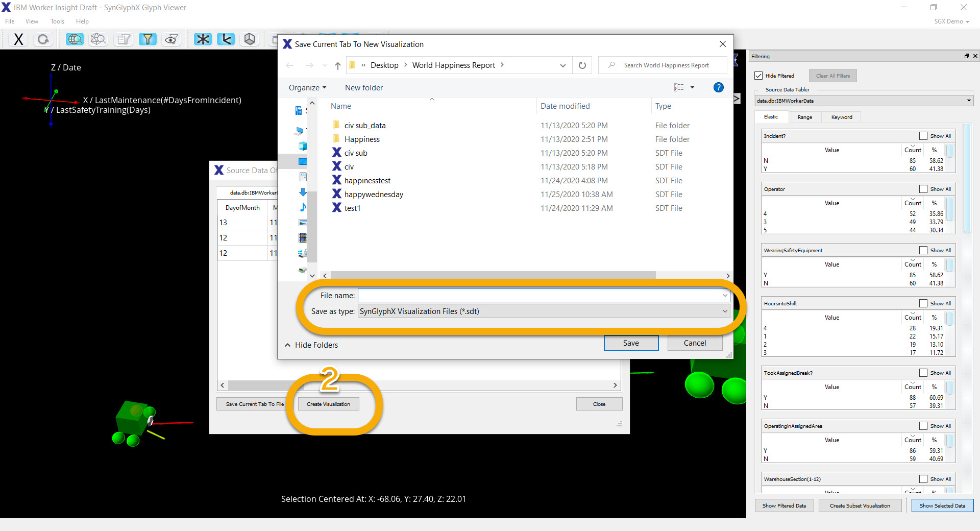This screenshot has height=531, width=980.
Task: Check Show All for the WarehouseSection(1-12) filter
Action: pyautogui.click(x=923, y=479)
